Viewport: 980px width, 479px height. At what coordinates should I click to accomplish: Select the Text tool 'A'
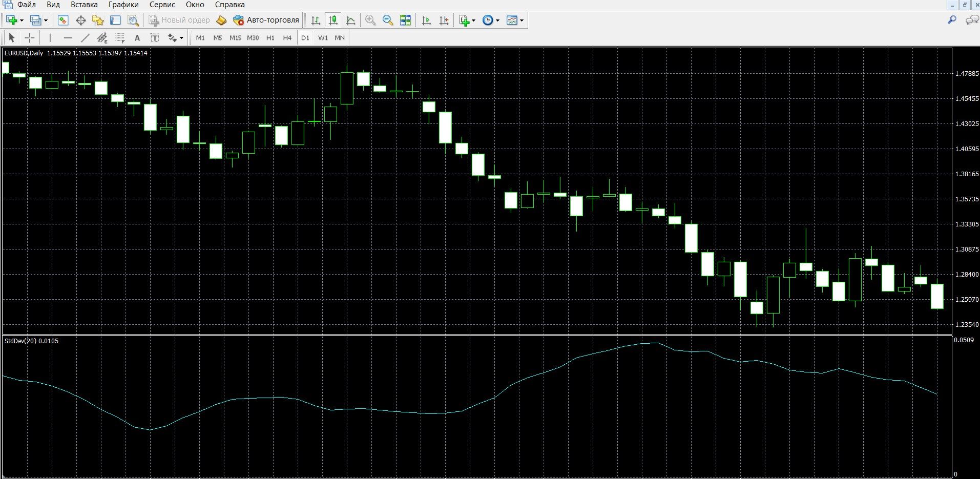[137, 37]
